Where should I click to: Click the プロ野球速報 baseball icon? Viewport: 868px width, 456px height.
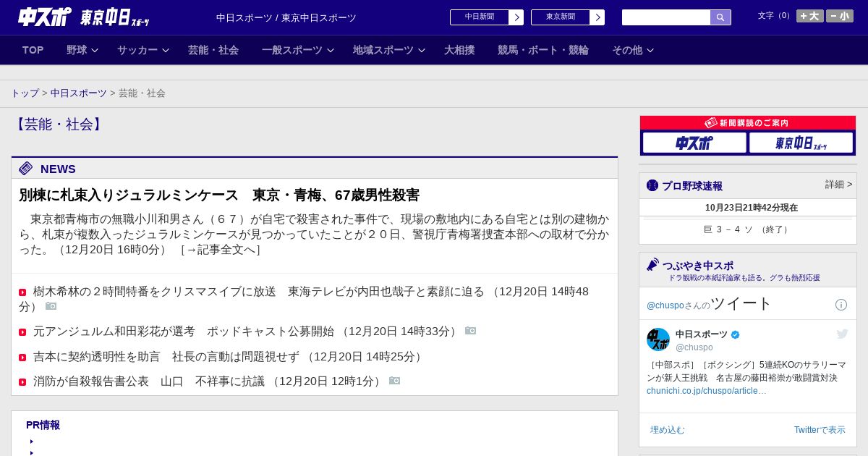[x=652, y=185]
